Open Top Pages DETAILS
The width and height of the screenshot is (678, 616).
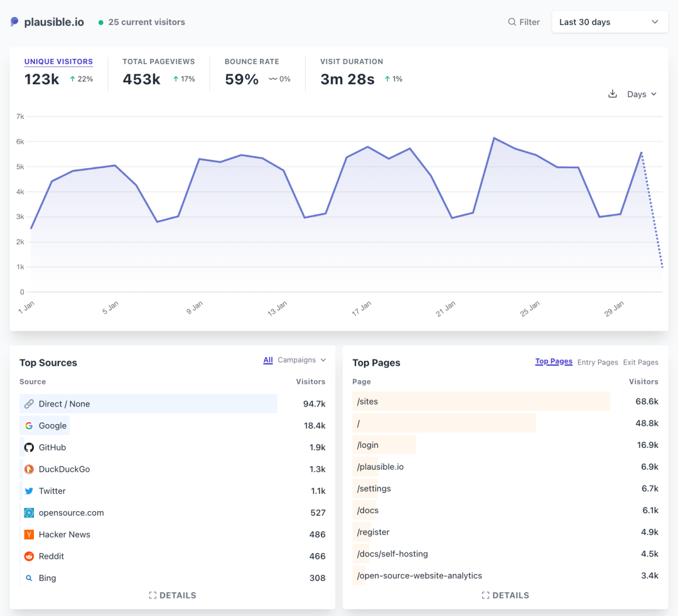pos(505,595)
